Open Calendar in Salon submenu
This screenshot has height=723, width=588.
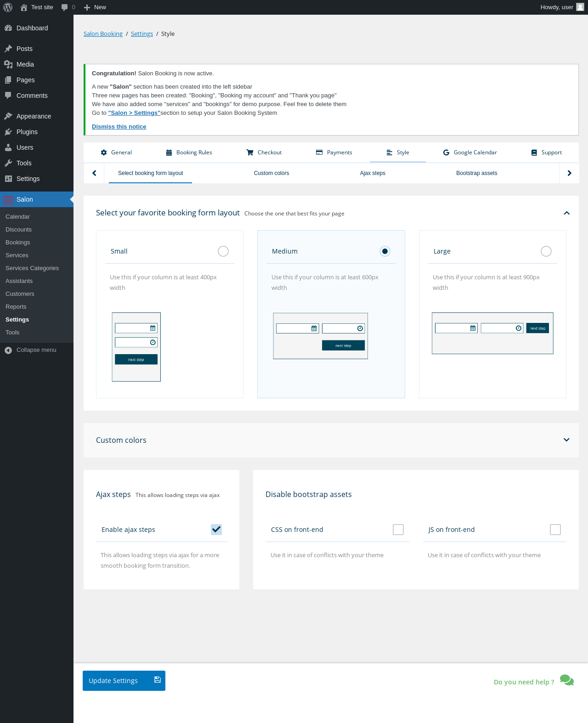pos(17,217)
